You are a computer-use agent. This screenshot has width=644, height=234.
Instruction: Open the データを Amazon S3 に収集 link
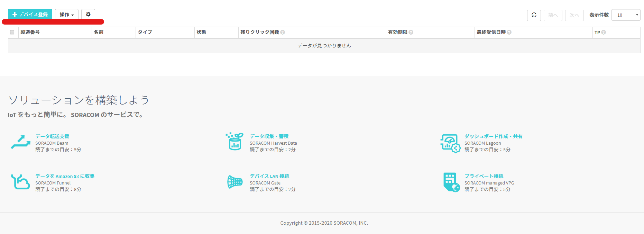coord(65,176)
